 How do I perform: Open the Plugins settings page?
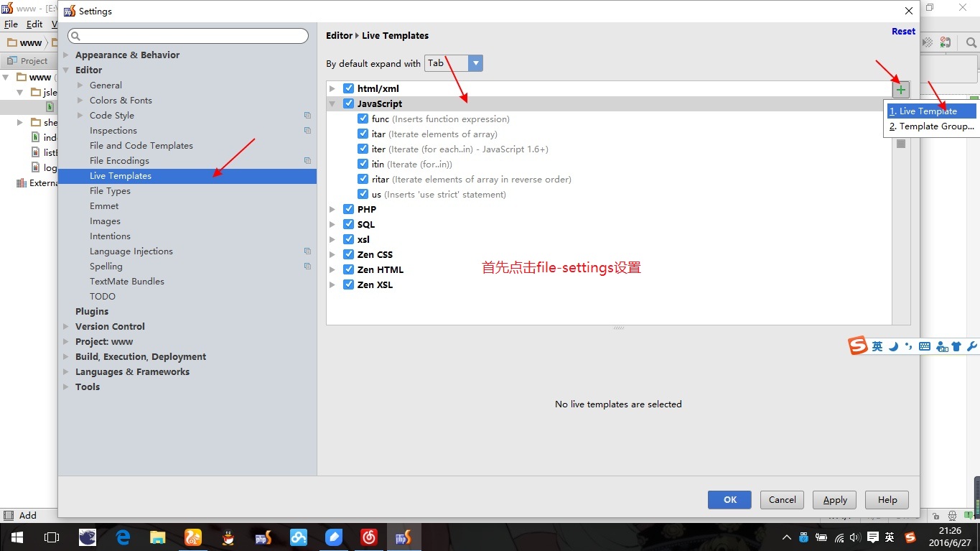(92, 311)
